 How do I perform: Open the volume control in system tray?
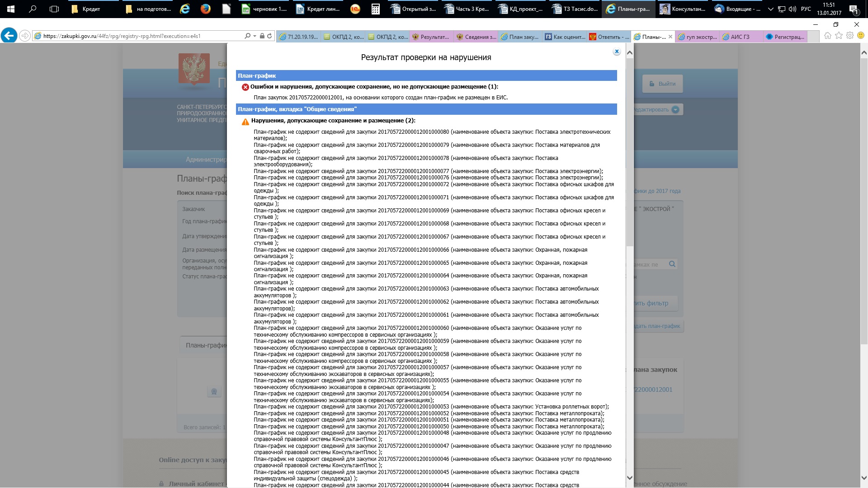coord(792,9)
